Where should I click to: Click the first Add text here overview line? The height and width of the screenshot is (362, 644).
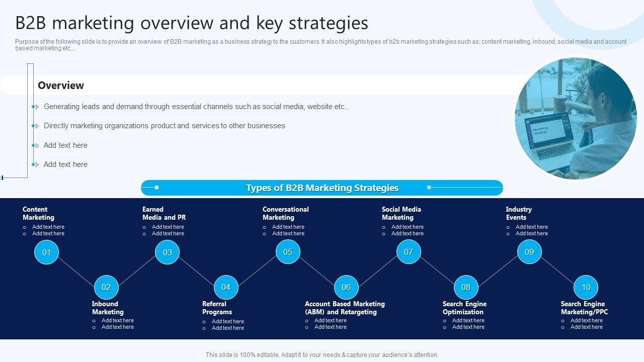[65, 145]
